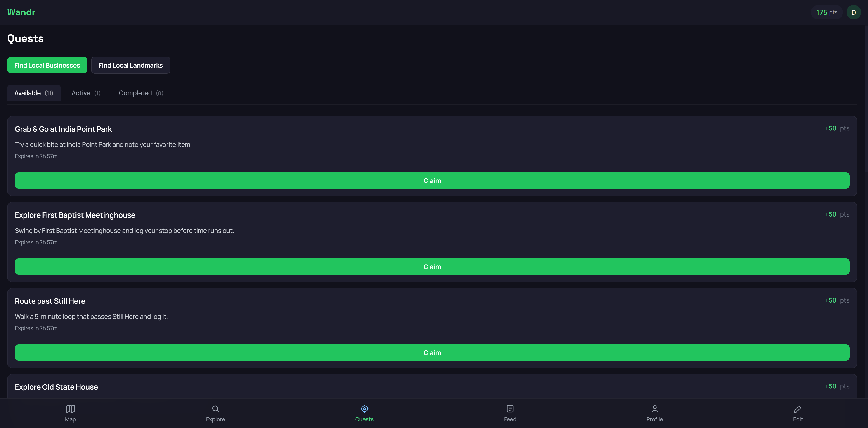Open the Map view icon
Image resolution: width=868 pixels, height=428 pixels.
[71, 409]
